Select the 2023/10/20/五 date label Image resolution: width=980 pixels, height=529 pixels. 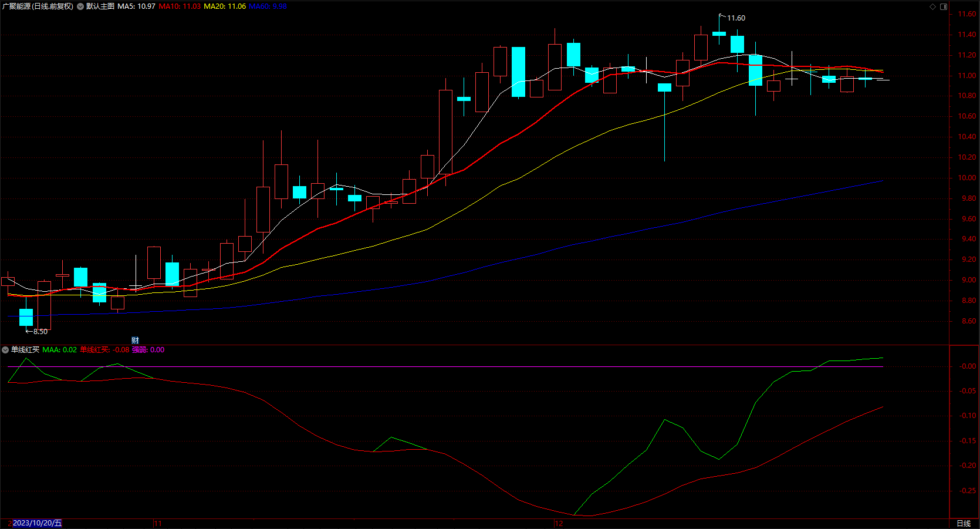coord(37,523)
